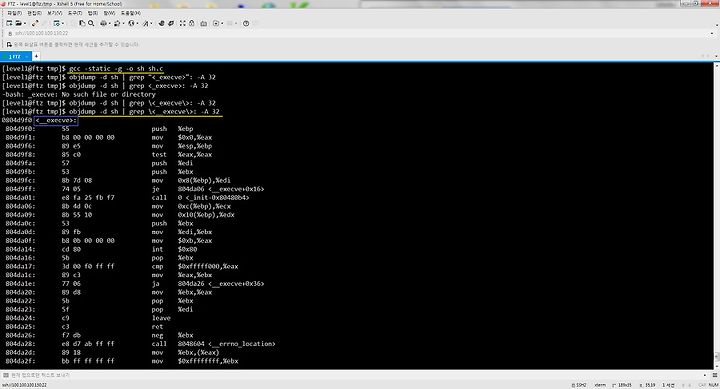The image size is (720, 389).
Task: Click the cursor position status entry
Action: [647, 385]
